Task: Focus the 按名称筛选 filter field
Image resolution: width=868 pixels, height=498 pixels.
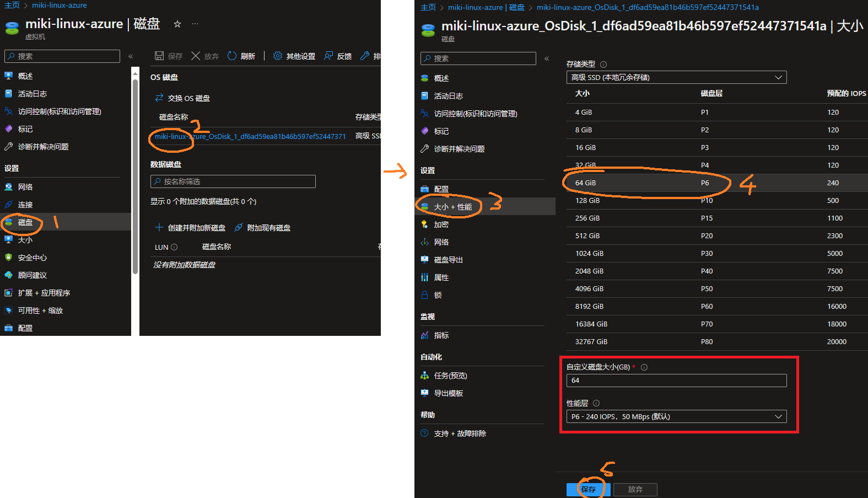Action: click(233, 181)
